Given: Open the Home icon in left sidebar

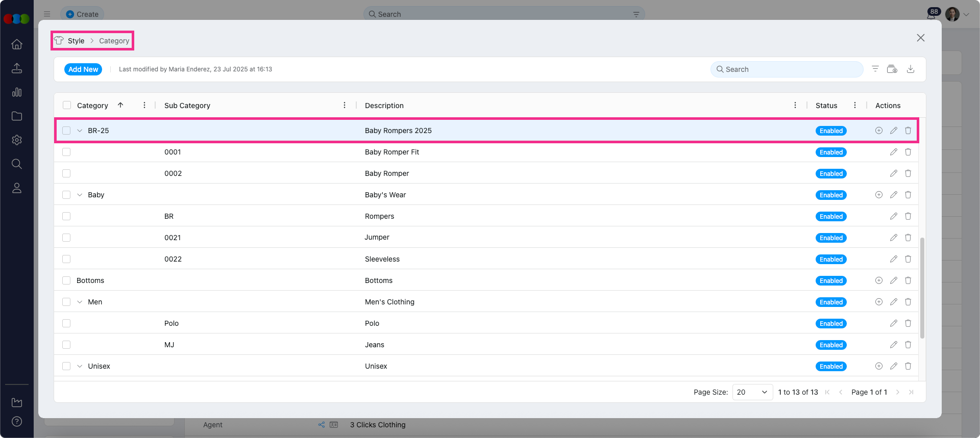Looking at the screenshot, I should point(17,44).
